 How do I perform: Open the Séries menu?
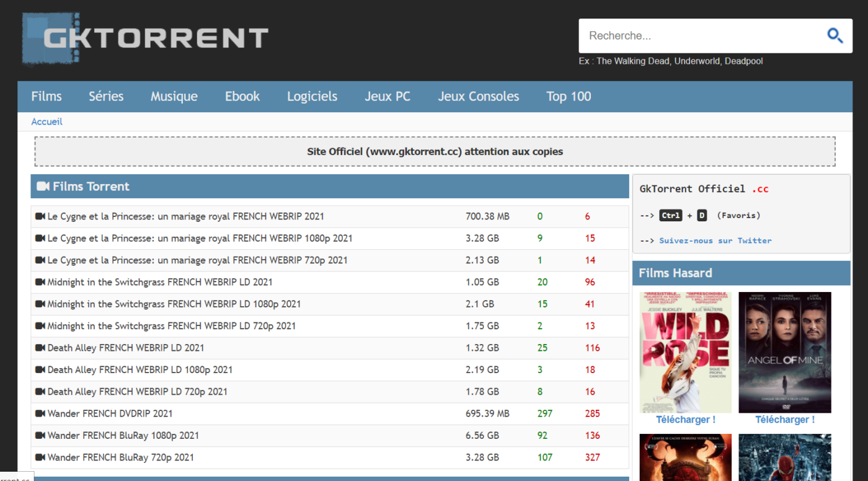[106, 96]
